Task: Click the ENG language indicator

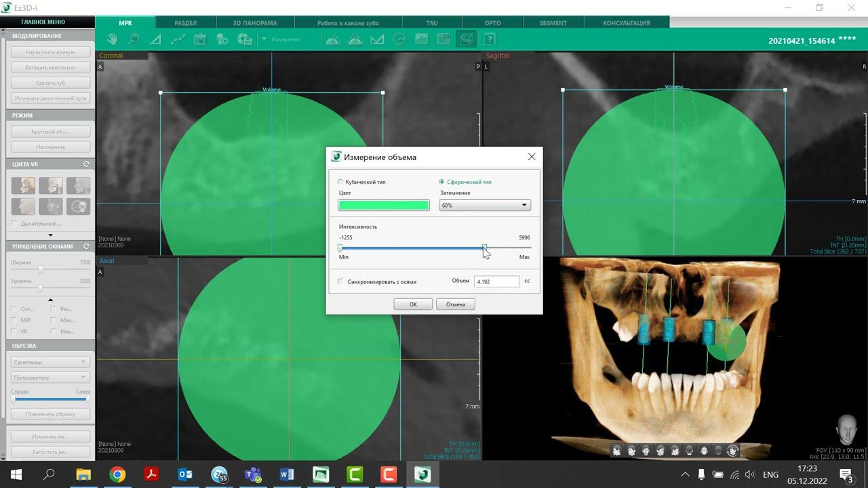Action: [x=771, y=474]
